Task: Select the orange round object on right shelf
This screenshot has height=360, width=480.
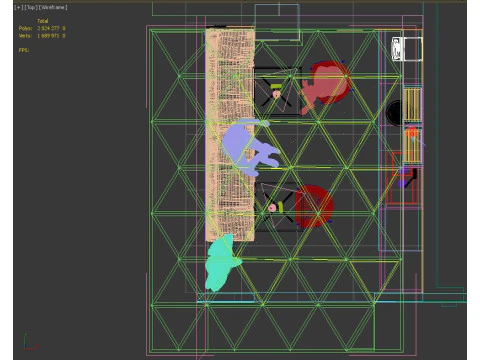Action: click(x=412, y=132)
